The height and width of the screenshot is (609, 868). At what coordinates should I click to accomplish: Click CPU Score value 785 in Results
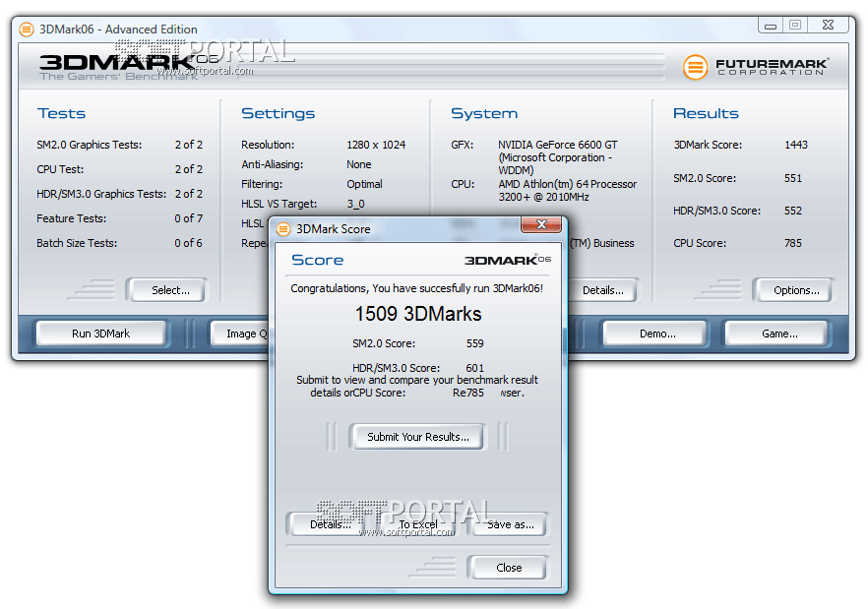[793, 243]
